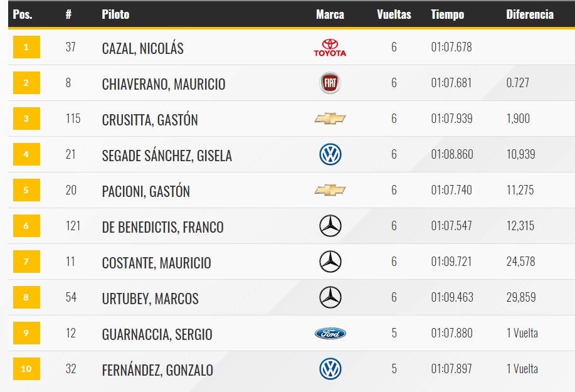
Task: Select the Diferencia column header
Action: click(x=530, y=14)
